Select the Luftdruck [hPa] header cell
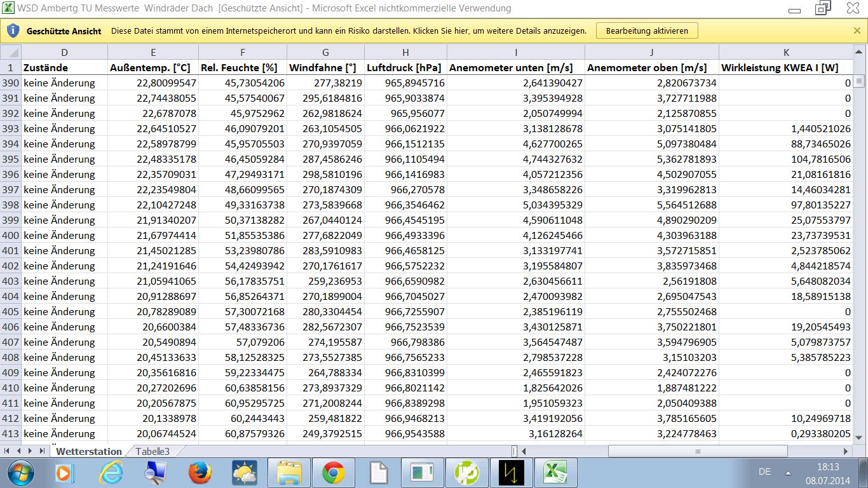868x488 pixels. click(x=405, y=67)
